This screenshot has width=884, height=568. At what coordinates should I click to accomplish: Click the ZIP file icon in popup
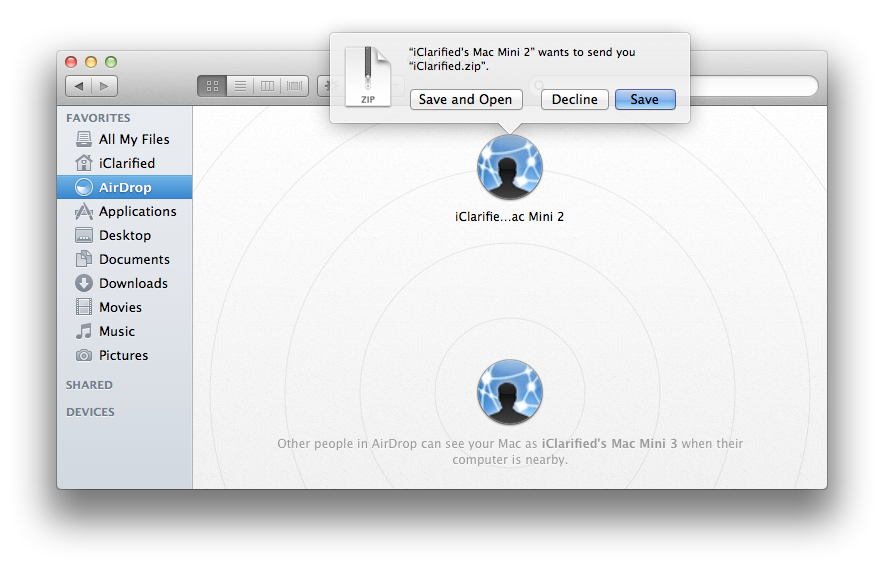pyautogui.click(x=367, y=76)
